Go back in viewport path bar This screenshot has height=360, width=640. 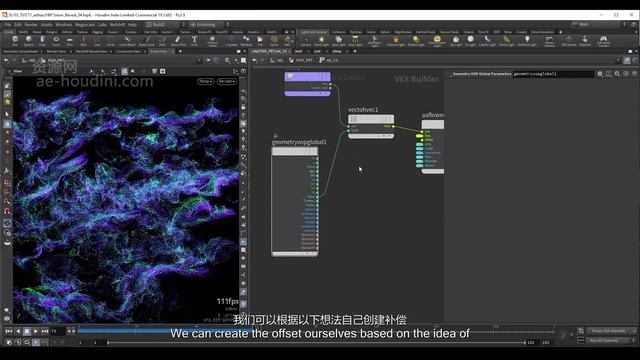tap(6, 60)
